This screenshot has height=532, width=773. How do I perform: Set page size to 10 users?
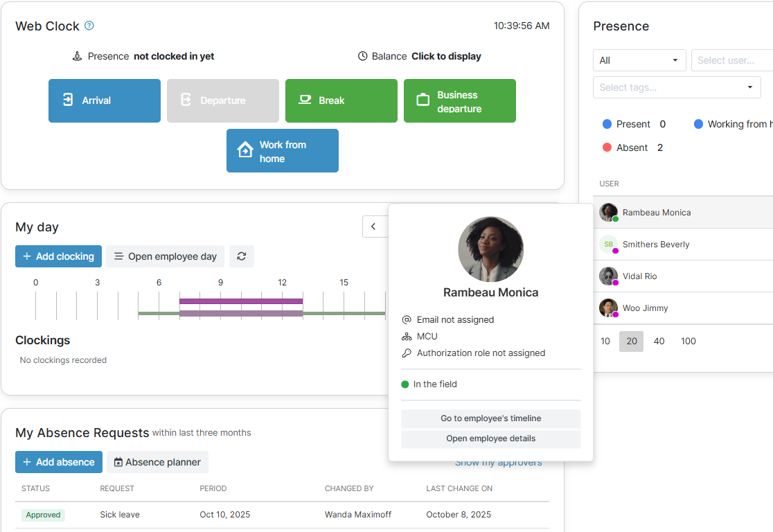[605, 342]
